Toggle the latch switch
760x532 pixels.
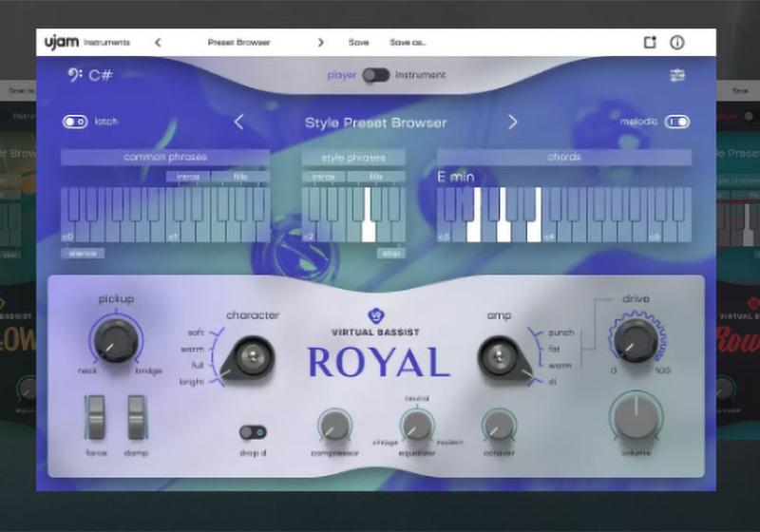pyautogui.click(x=75, y=122)
